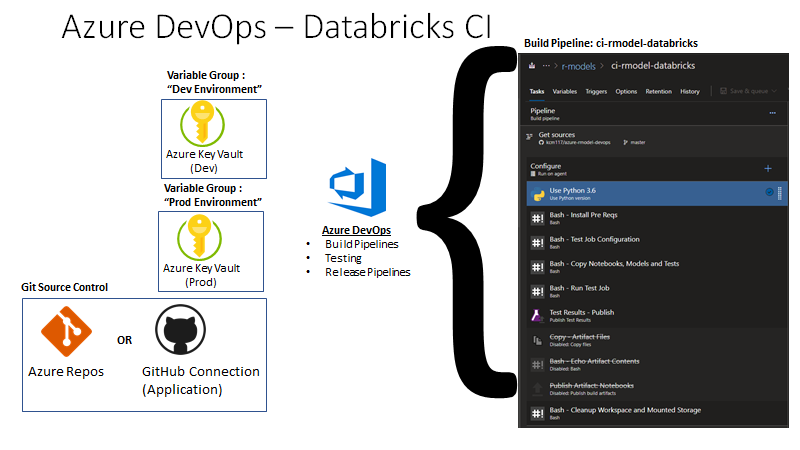Click the Get sources icon
This screenshot has width=800, height=450.
[529, 136]
